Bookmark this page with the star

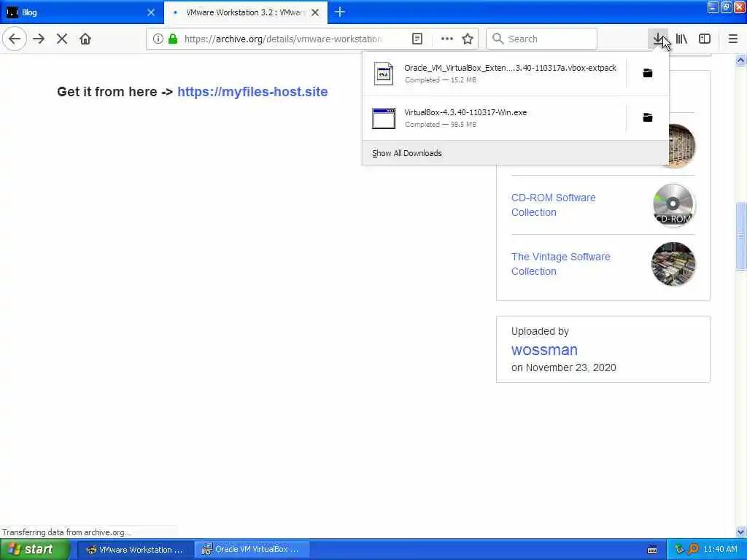coord(468,39)
